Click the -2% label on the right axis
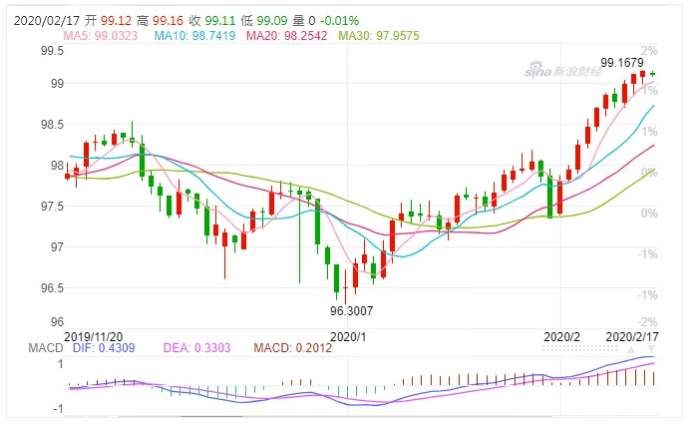The image size is (689, 425). [647, 322]
